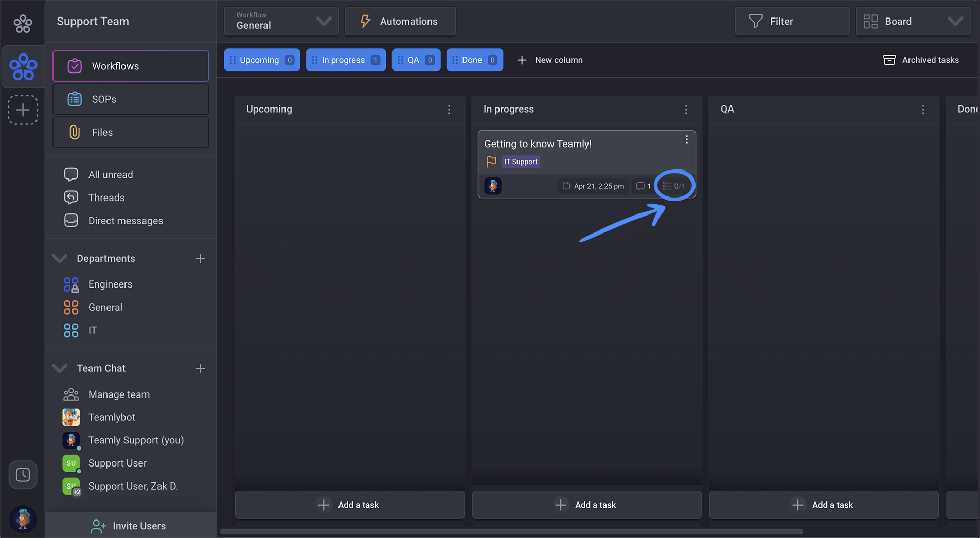Click Invite Users button
Screen dimensions: 980x538
131,526
